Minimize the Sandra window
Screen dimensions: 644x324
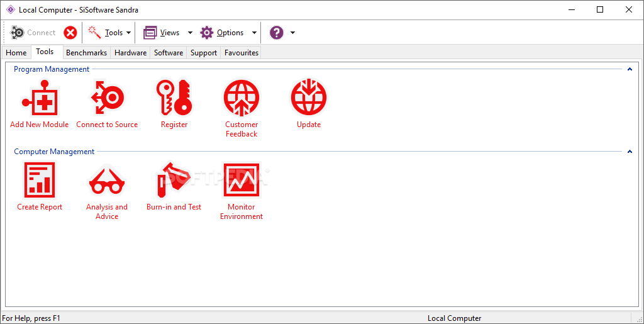571,9
